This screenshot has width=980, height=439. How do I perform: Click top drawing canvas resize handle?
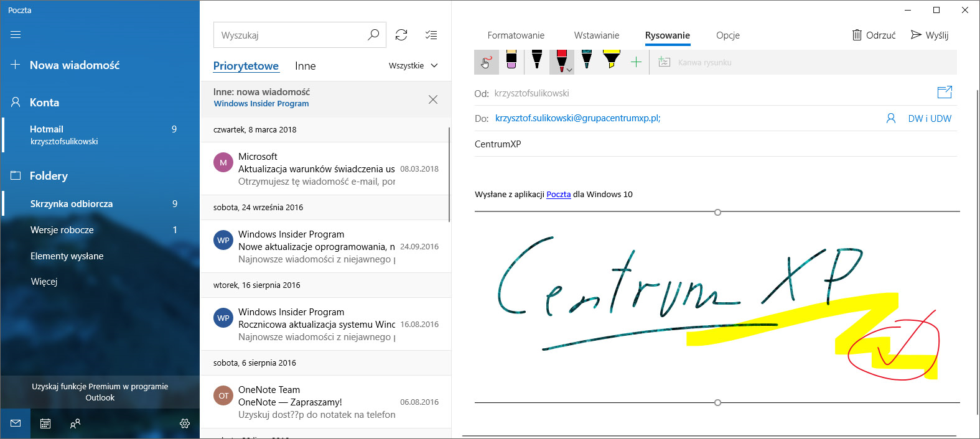[x=717, y=212]
